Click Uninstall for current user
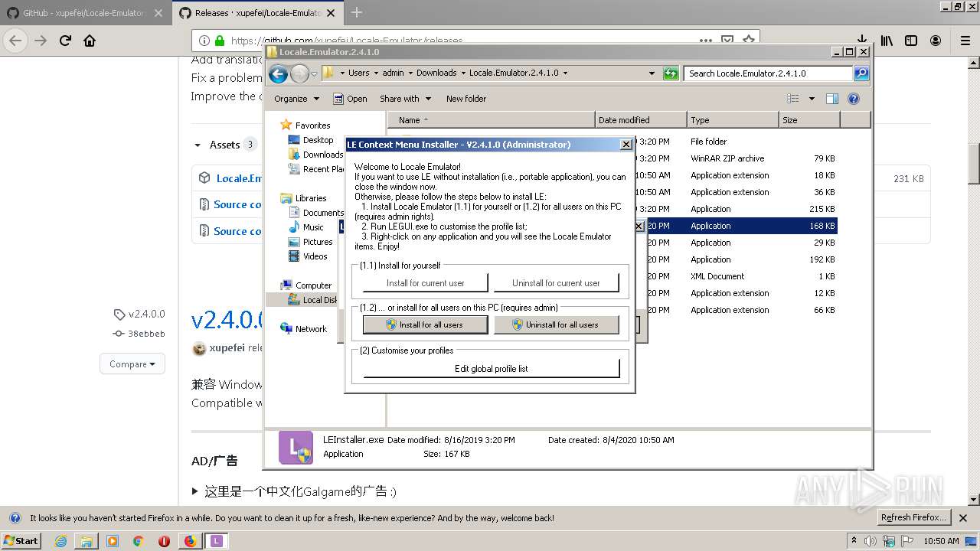 [x=556, y=283]
